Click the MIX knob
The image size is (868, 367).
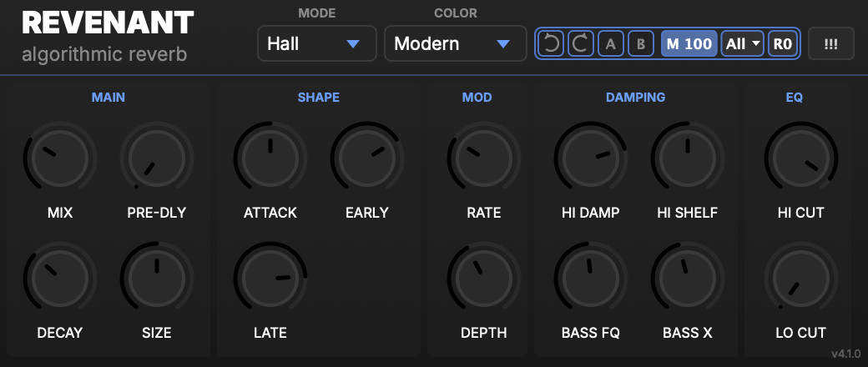(x=60, y=158)
